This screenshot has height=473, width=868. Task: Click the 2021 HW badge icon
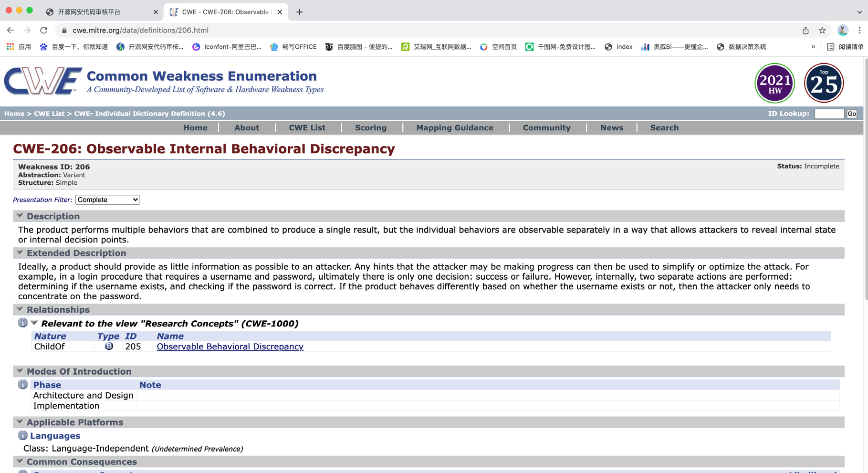(x=774, y=83)
